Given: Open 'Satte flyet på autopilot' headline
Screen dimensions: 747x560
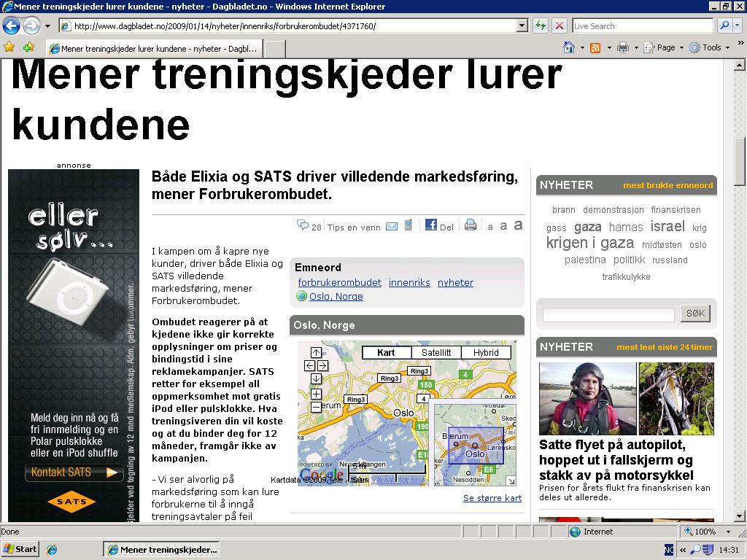Looking at the screenshot, I should (x=616, y=460).
